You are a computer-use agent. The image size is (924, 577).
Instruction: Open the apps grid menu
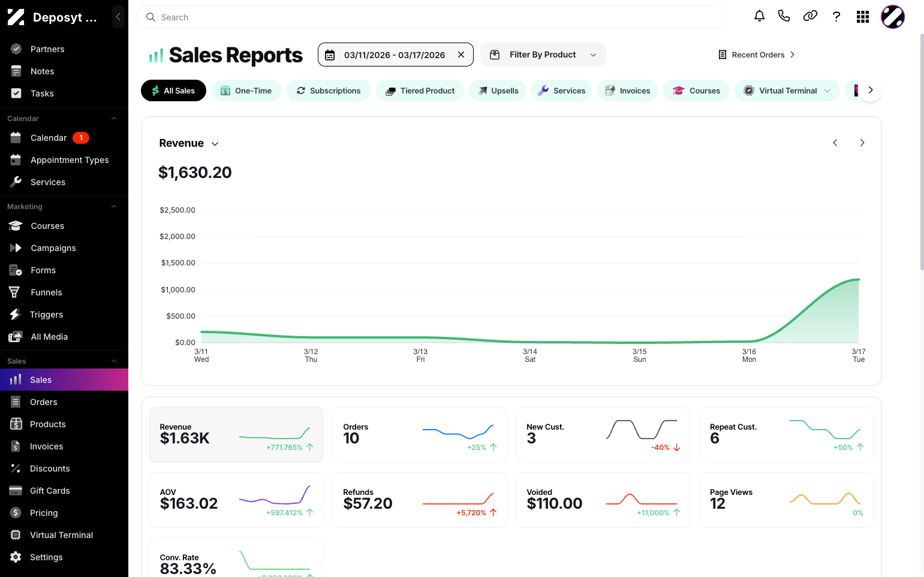[x=863, y=17]
